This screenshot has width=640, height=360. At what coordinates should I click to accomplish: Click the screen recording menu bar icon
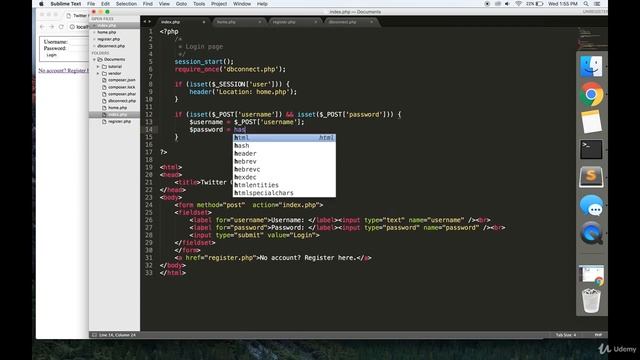tap(487, 4)
